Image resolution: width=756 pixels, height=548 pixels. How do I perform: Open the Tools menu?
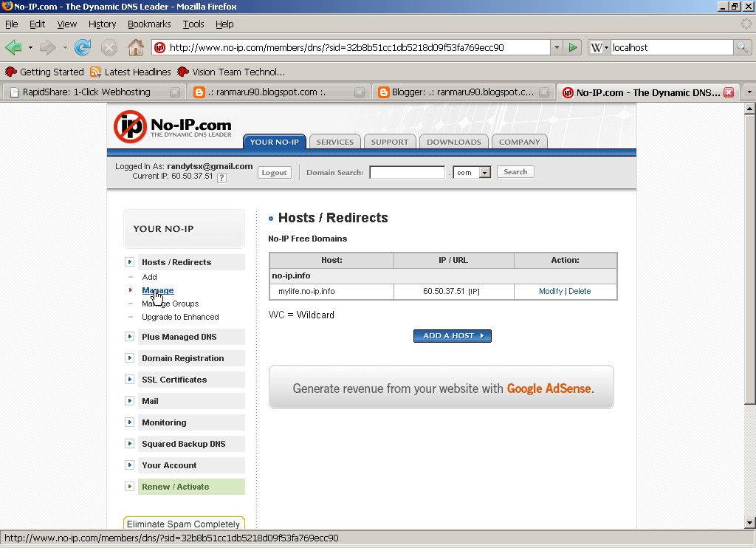193,24
